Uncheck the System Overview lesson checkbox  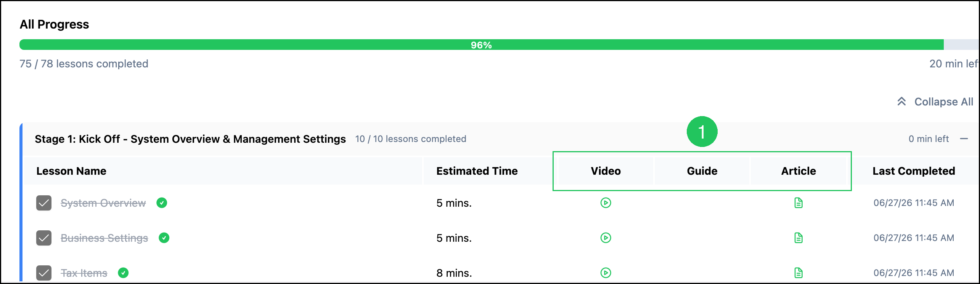(44, 203)
